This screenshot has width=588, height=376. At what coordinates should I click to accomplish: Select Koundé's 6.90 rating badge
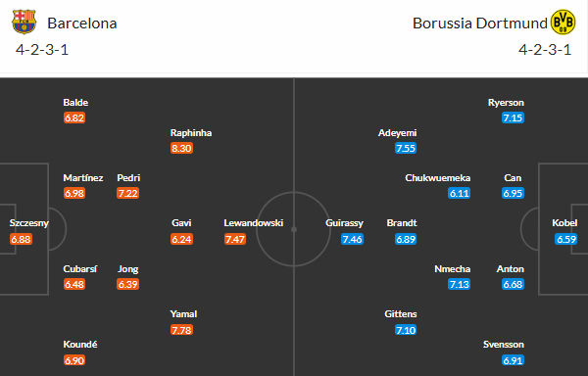point(74,360)
